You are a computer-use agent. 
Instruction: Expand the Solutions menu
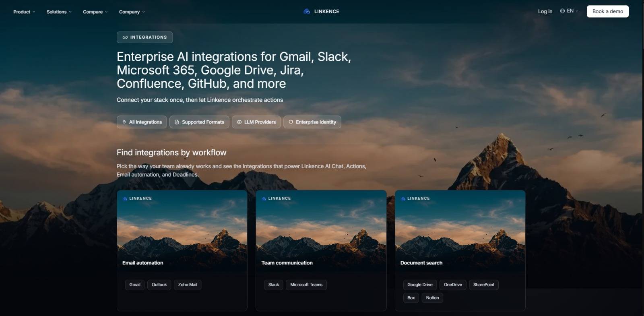pyautogui.click(x=59, y=12)
